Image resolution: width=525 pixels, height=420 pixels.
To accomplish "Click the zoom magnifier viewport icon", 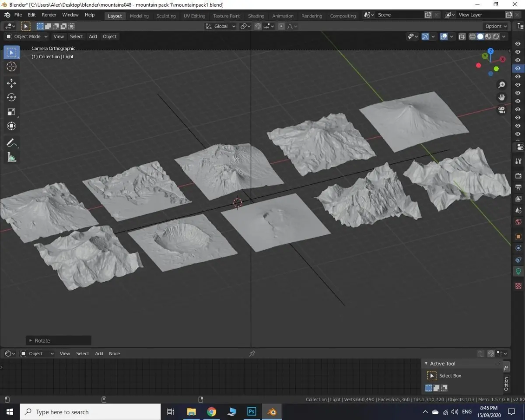I will [x=501, y=85].
